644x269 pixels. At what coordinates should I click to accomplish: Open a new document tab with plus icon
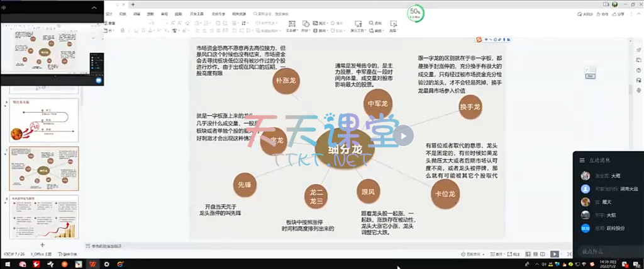[133, 4]
